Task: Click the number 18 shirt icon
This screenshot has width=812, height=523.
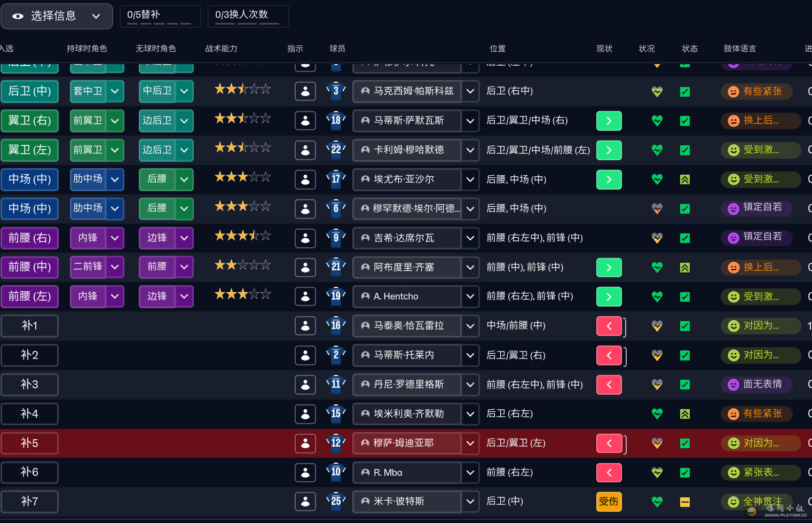Action: tap(336, 120)
